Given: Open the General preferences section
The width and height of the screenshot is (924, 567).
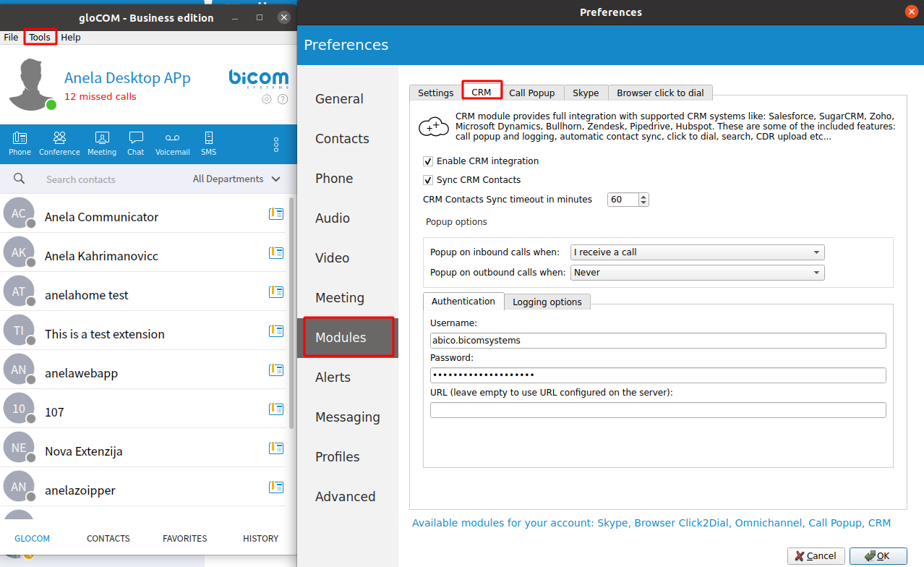Looking at the screenshot, I should click(x=347, y=99).
